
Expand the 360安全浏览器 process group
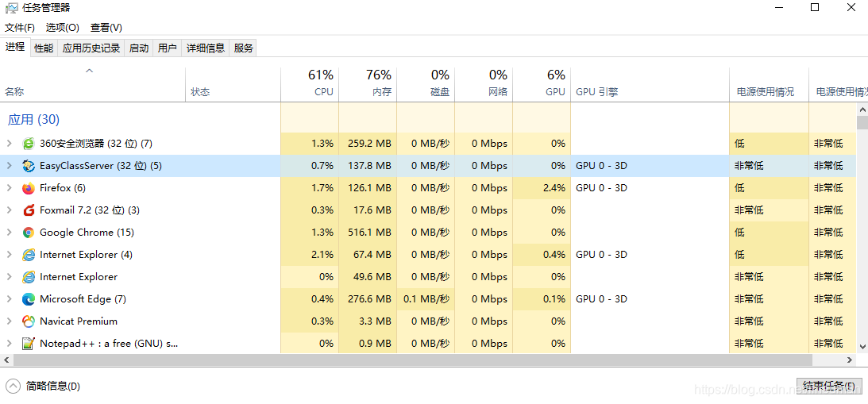(9, 144)
